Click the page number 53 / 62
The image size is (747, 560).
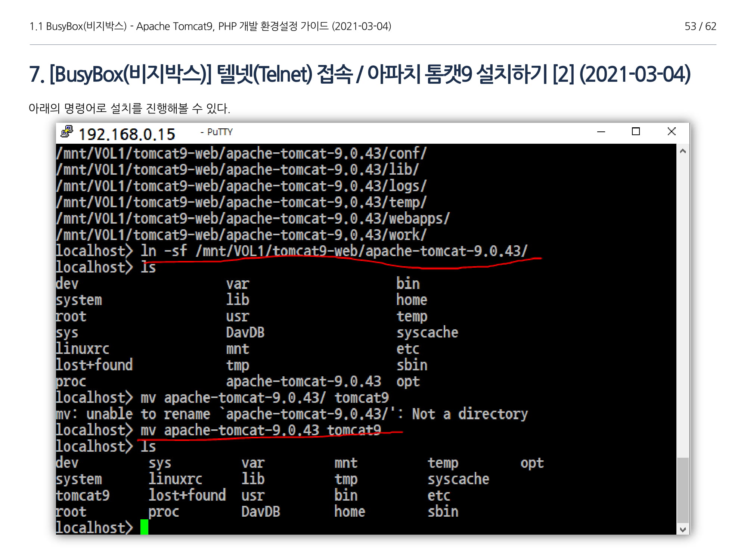tap(700, 27)
